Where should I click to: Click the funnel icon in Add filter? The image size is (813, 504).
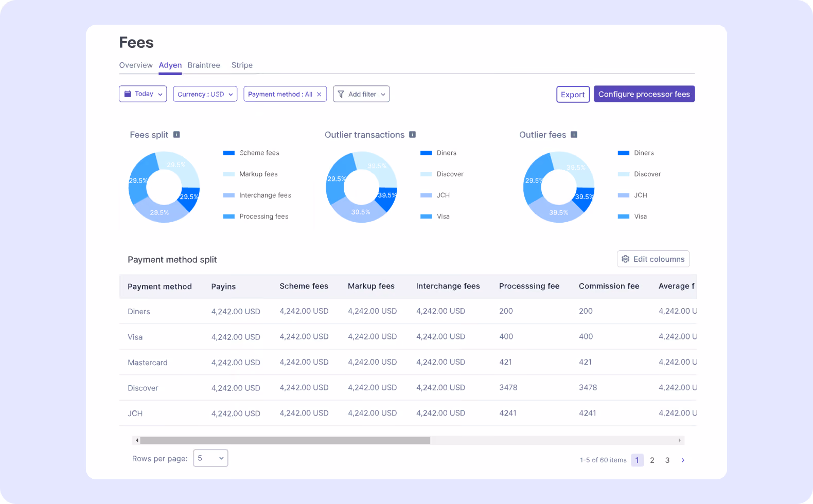(341, 94)
